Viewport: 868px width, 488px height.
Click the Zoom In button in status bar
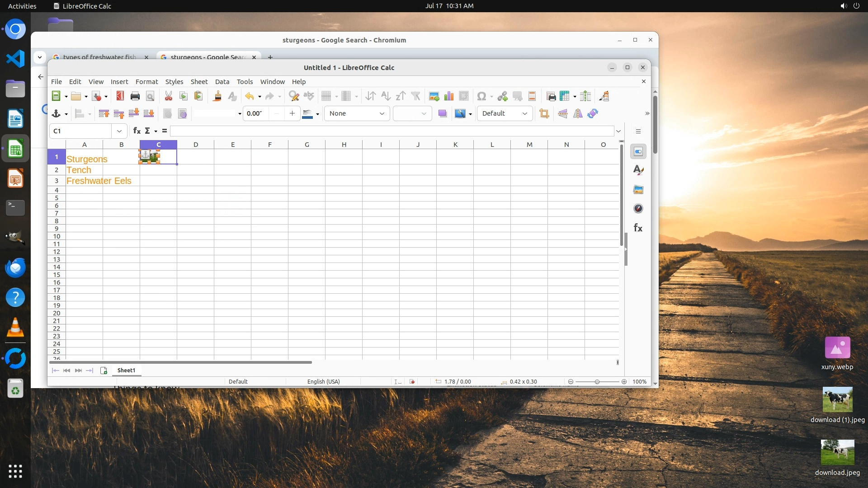tap(624, 382)
